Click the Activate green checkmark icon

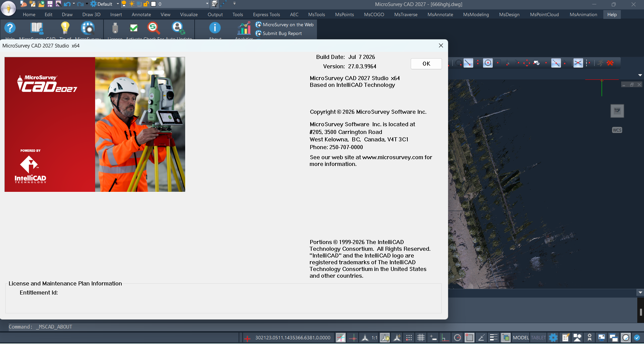tap(134, 28)
